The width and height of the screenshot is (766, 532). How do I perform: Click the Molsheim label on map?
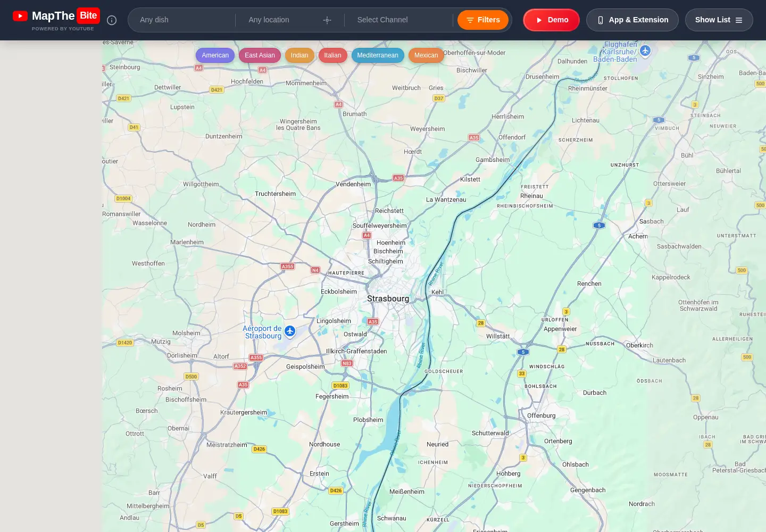[186, 334]
